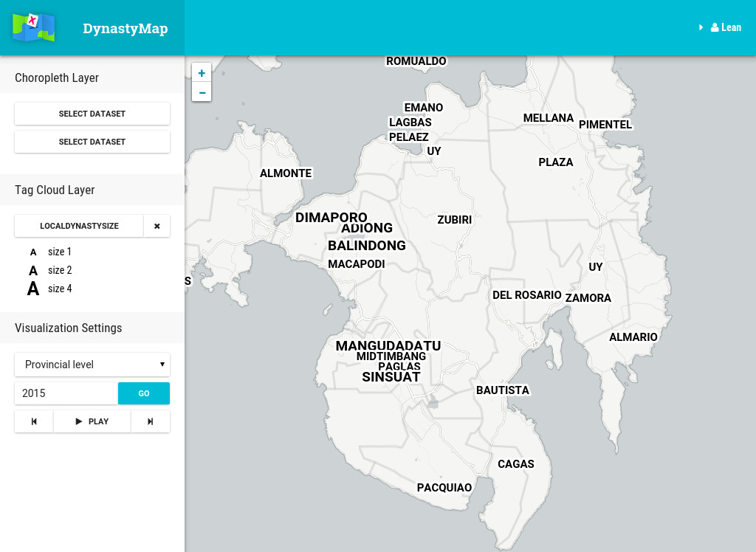
Task: Select the size 4 legend entry
Action: coord(59,289)
